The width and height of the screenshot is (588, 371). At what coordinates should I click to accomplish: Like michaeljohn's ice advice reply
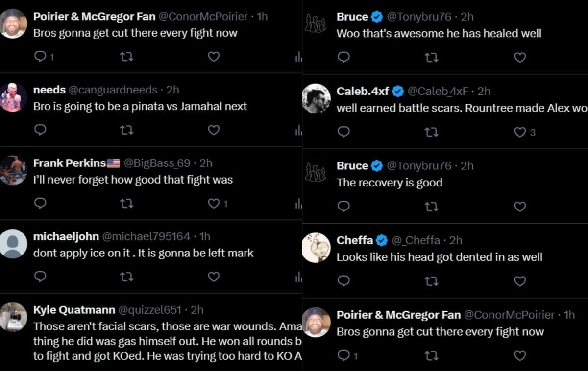[x=214, y=277]
